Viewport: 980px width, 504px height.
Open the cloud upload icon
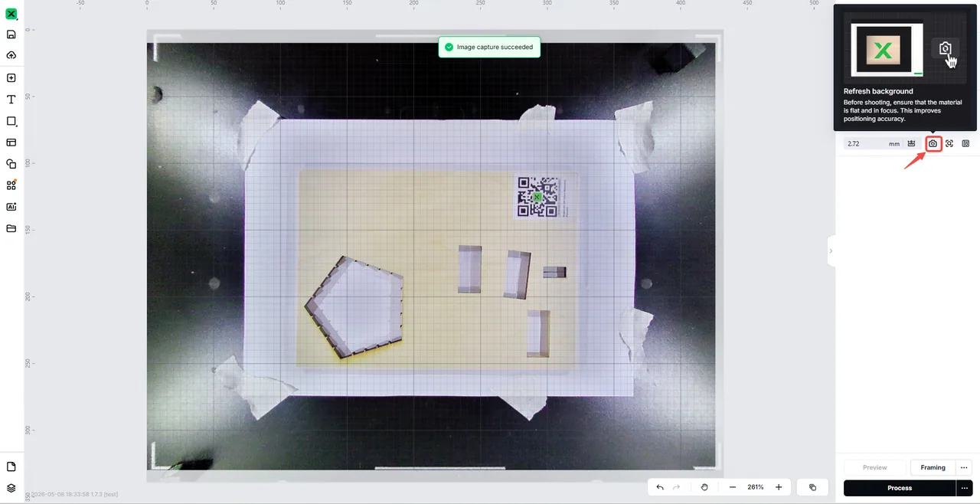click(11, 56)
